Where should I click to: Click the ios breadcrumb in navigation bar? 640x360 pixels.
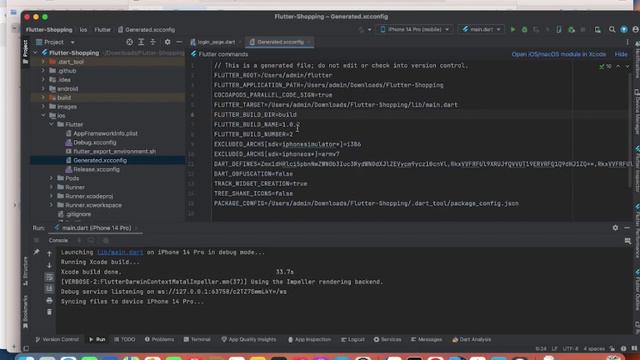83,30
